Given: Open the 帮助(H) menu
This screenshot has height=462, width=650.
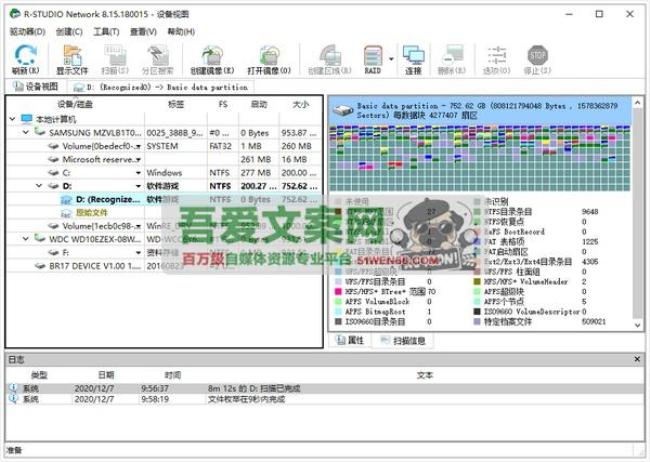Looking at the screenshot, I should (181, 32).
